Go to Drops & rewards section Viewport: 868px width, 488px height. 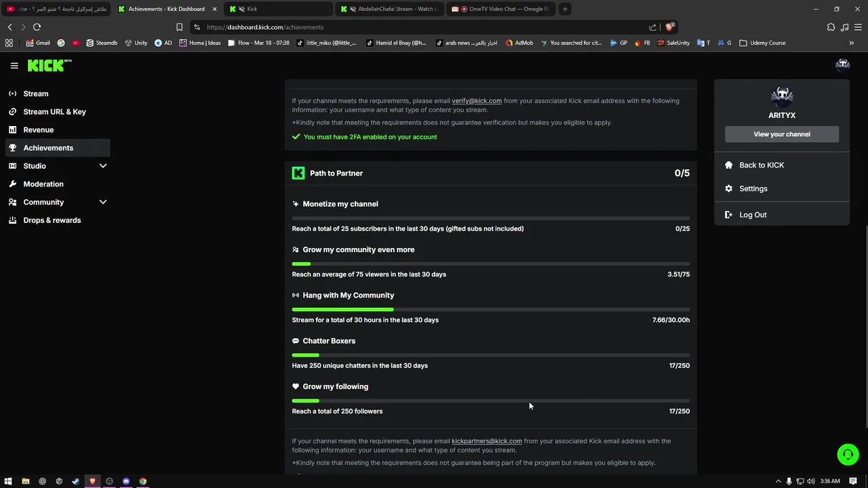coord(52,220)
